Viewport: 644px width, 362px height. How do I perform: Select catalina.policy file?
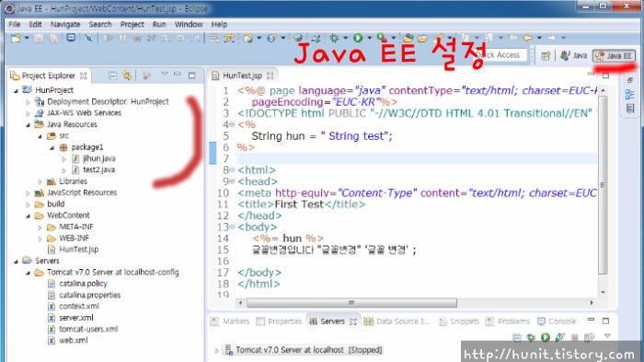77,284
